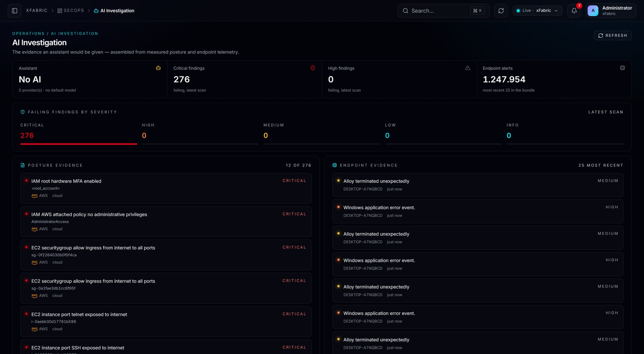The width and height of the screenshot is (644, 354).
Task: Click the LATEST SCAN label
Action: (605, 112)
